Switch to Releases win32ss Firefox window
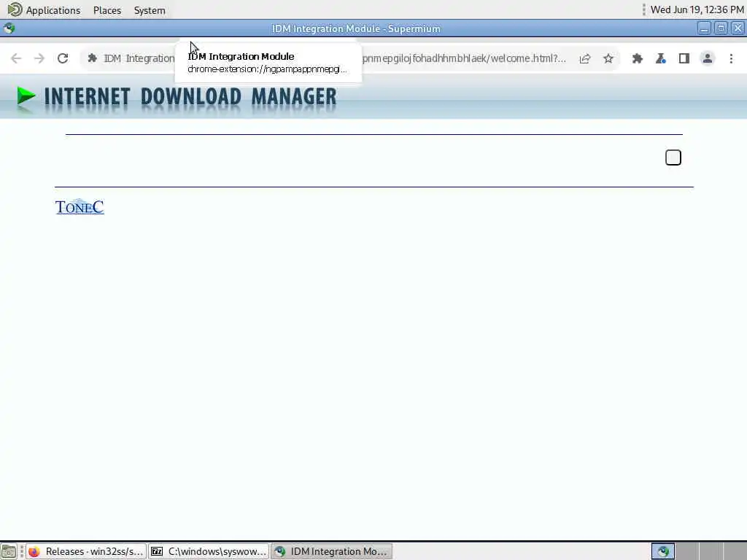Screen dimensions: 747x560 pyautogui.click(x=86, y=551)
